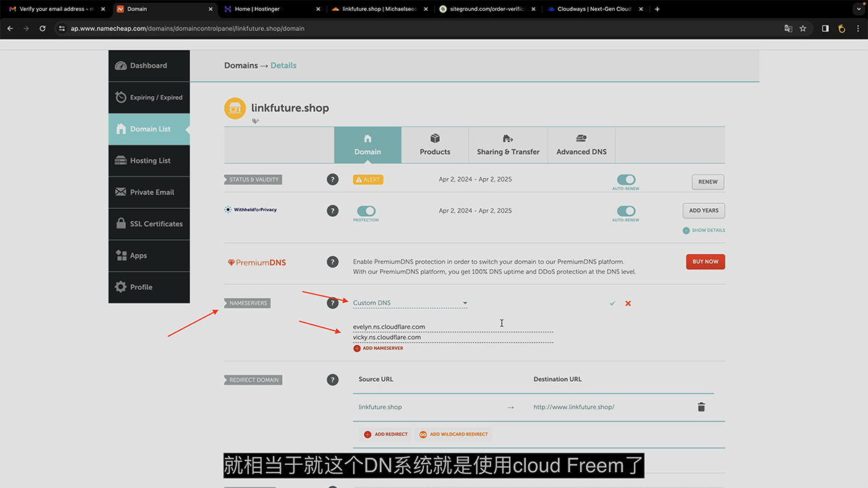This screenshot has width=868, height=488.
Task: Toggle WithheldforPrivacy protection switch
Action: coord(365,211)
